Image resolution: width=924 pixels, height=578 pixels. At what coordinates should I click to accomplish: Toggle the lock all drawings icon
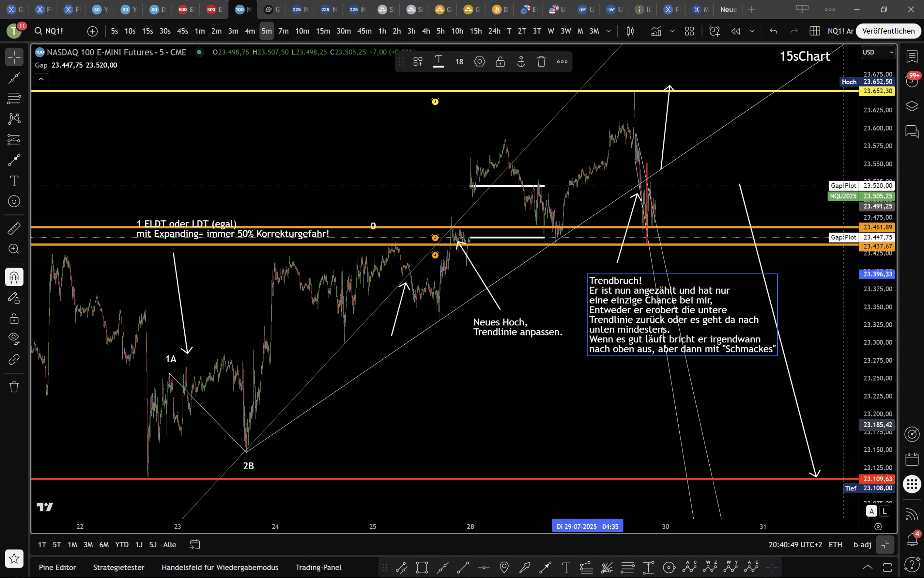(x=14, y=318)
